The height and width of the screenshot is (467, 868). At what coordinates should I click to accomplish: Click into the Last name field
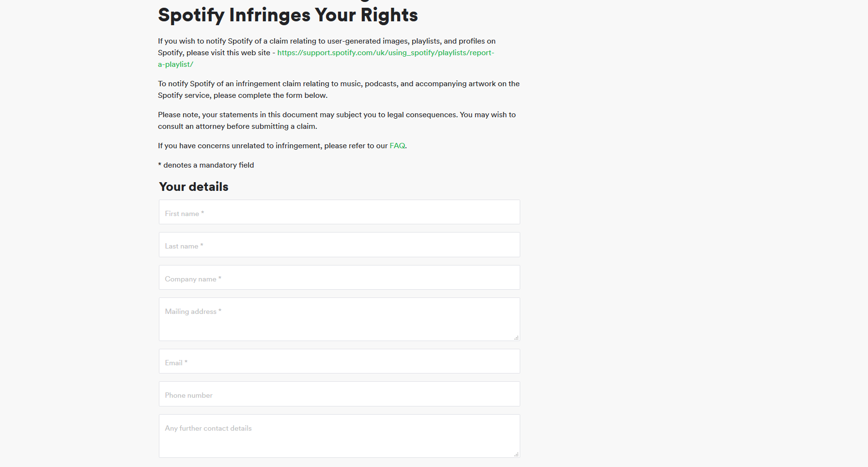(339, 245)
